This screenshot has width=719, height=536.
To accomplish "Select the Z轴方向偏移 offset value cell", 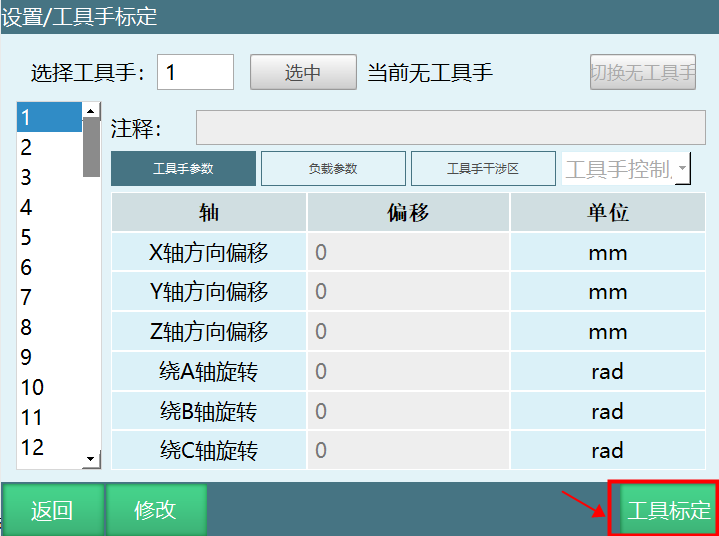I will pos(408,332).
